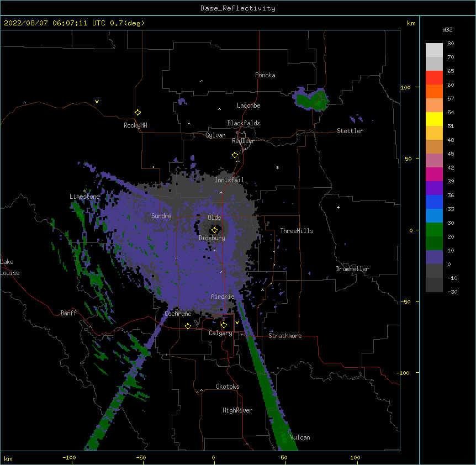
Task: Click the white plus marker north of Drumheller
Action: [338, 207]
